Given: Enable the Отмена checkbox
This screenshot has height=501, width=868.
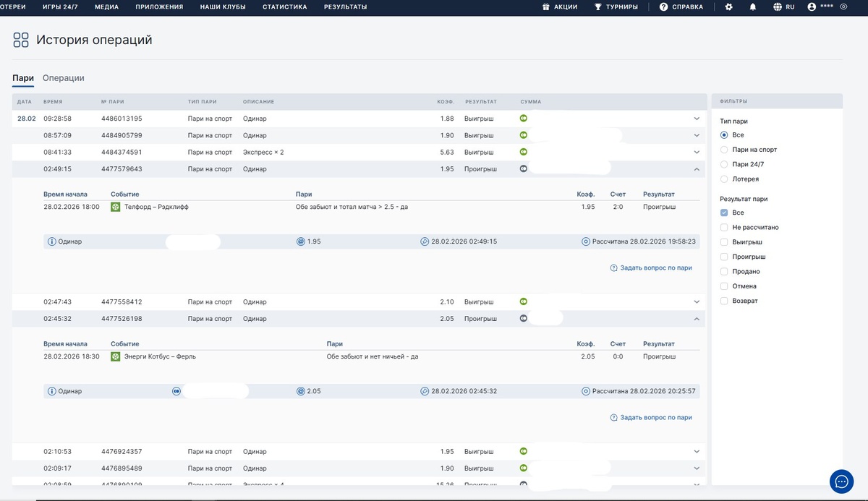Looking at the screenshot, I should 724,286.
